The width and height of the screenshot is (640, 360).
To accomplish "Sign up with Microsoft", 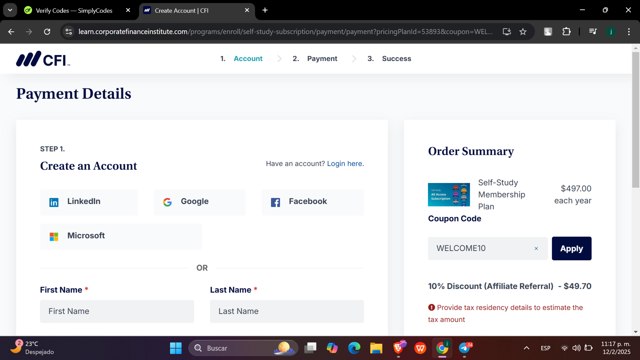I will click(x=121, y=236).
